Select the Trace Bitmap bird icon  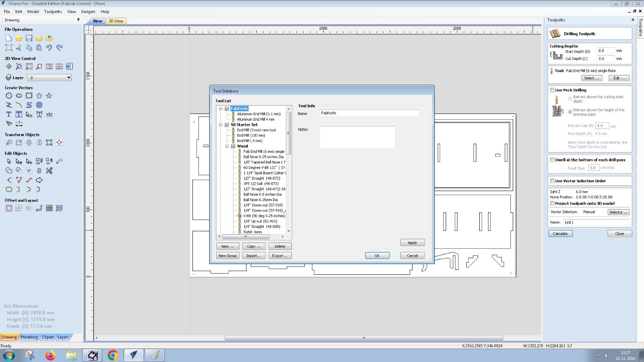9,124
